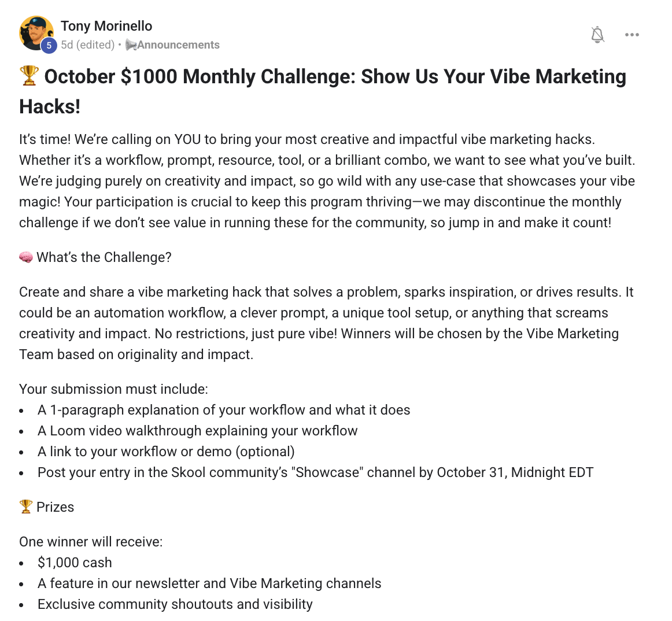Click the level 5 badge on avatar
This screenshot has width=672, height=621.
click(49, 45)
